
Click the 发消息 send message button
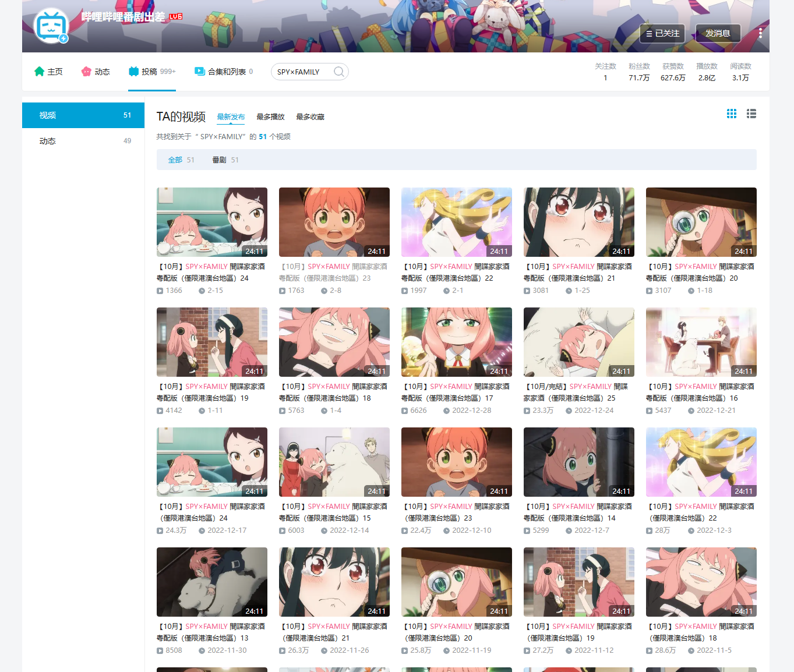(x=718, y=33)
